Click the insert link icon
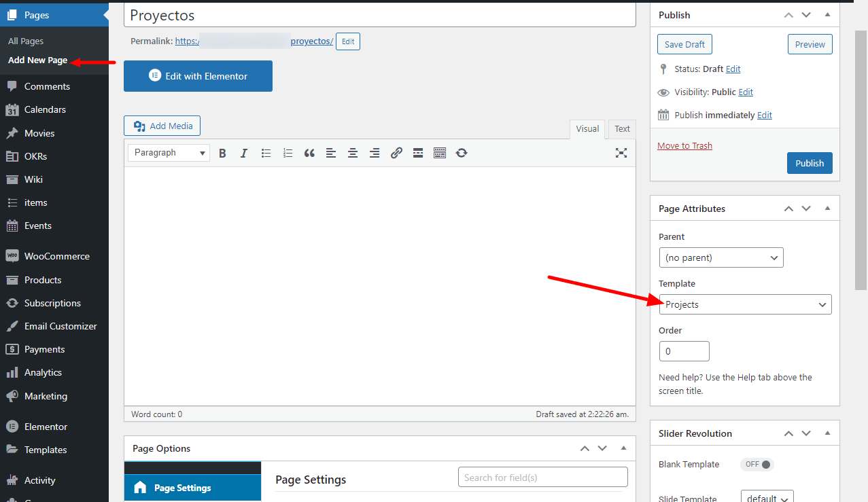 click(396, 154)
